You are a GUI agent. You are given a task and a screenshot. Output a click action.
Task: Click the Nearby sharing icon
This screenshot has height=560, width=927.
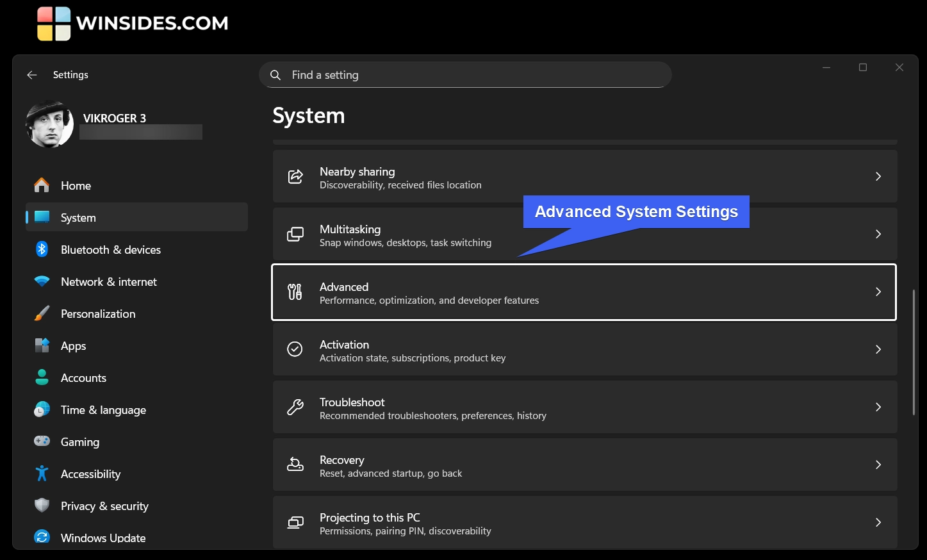click(295, 176)
